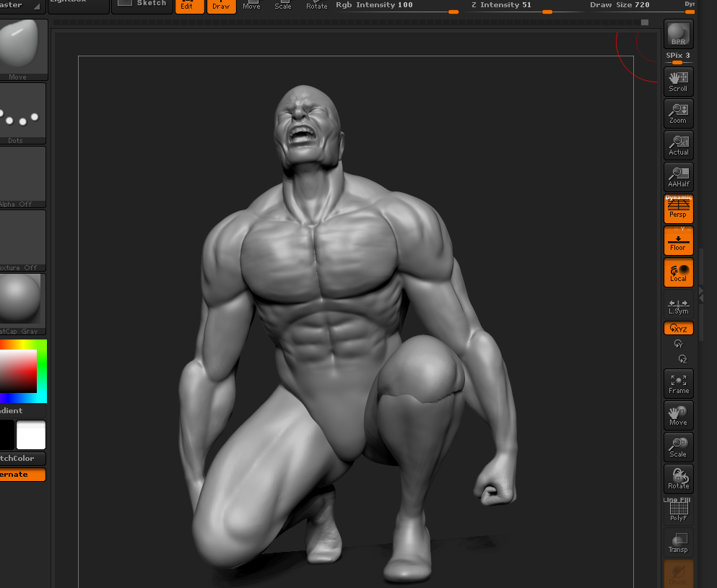Toggle the Floor grid

pyautogui.click(x=678, y=241)
